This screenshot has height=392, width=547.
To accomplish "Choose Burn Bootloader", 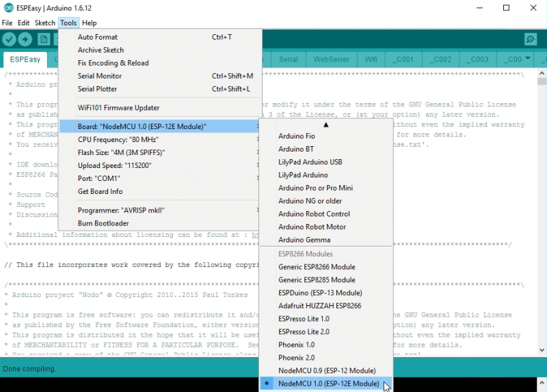I will click(159, 223).
